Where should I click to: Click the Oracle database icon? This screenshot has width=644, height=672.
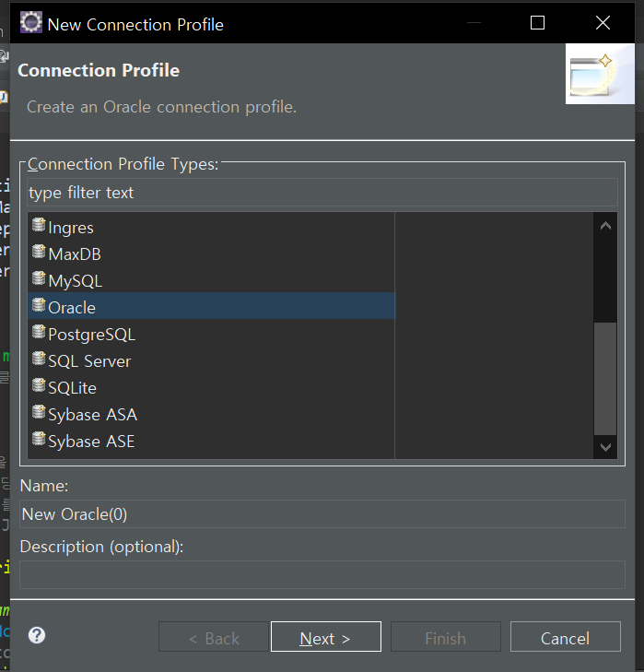point(39,305)
